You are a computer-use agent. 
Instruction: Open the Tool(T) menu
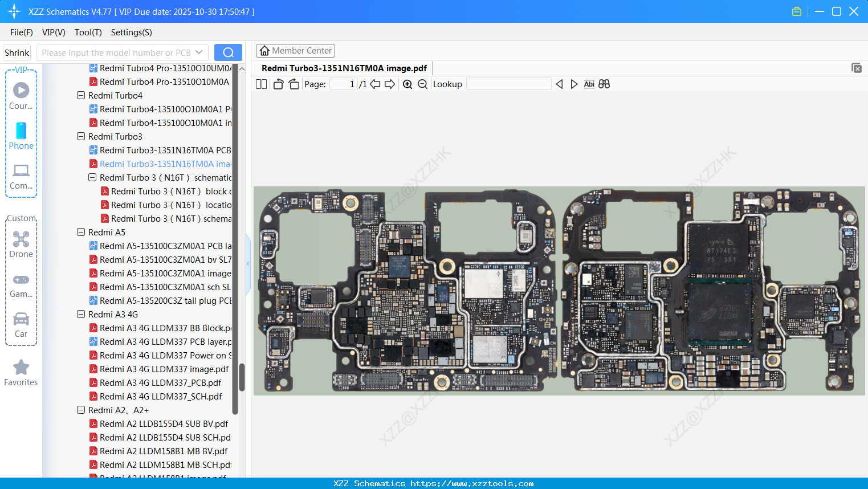pos(88,32)
